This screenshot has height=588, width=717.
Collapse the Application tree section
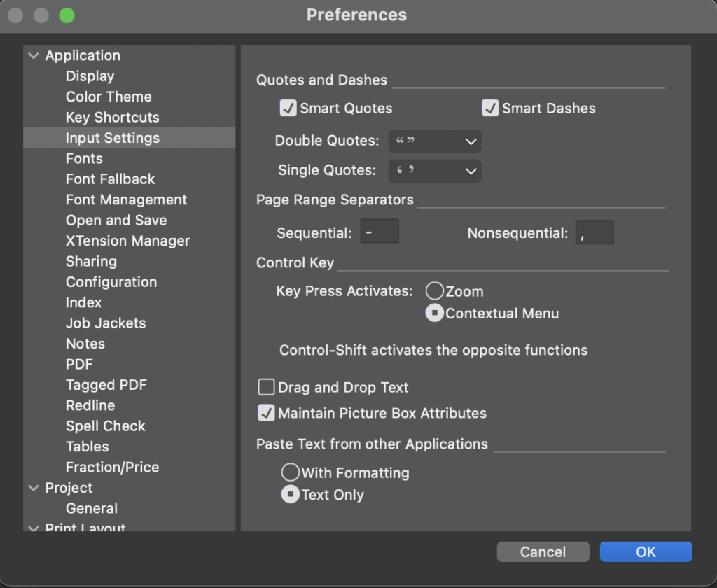pos(34,56)
